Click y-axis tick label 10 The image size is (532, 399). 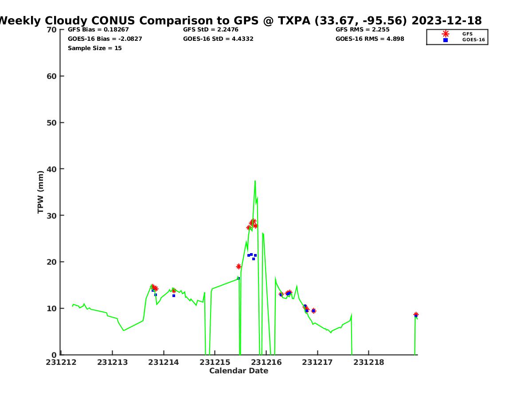51,309
